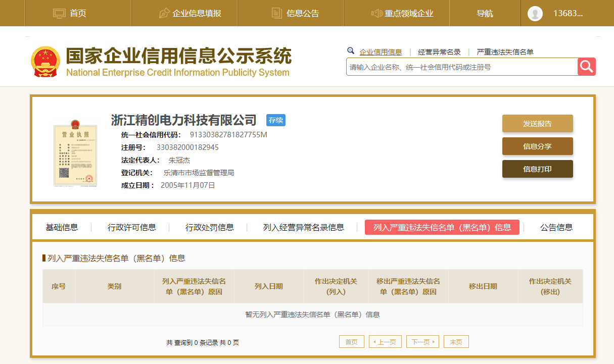614x364 pixels.
Task: Click the 暂无列入严重违法失信名单 empty message
Action: click(312, 315)
